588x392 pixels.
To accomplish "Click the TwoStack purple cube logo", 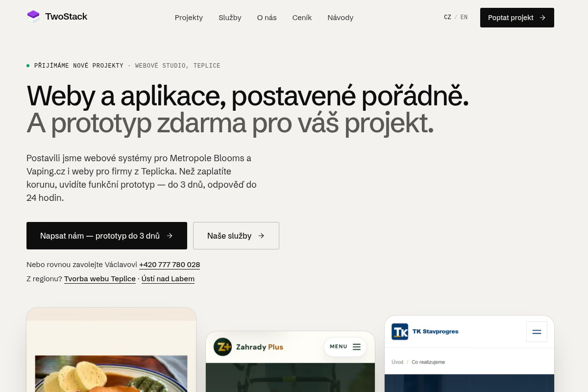I will click(33, 17).
